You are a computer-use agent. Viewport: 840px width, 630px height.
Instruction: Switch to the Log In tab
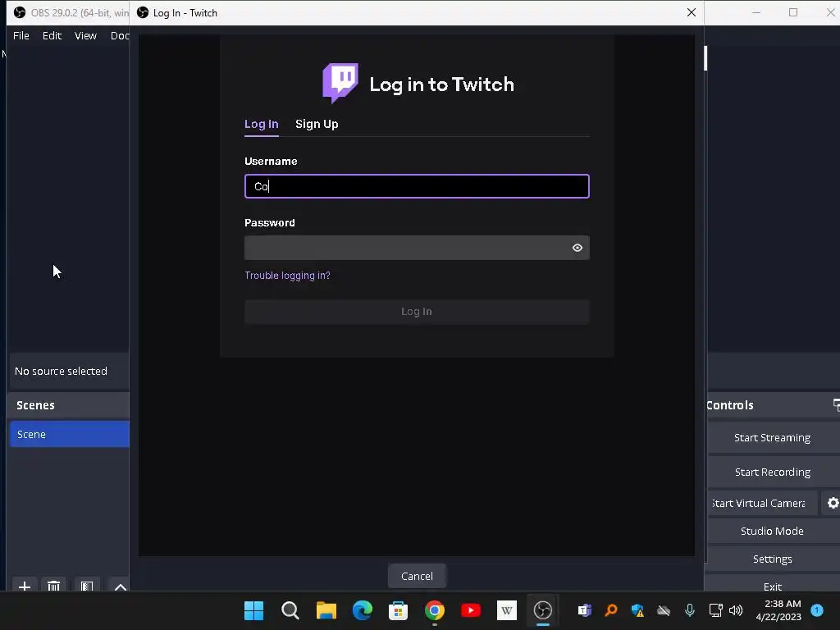(x=262, y=124)
